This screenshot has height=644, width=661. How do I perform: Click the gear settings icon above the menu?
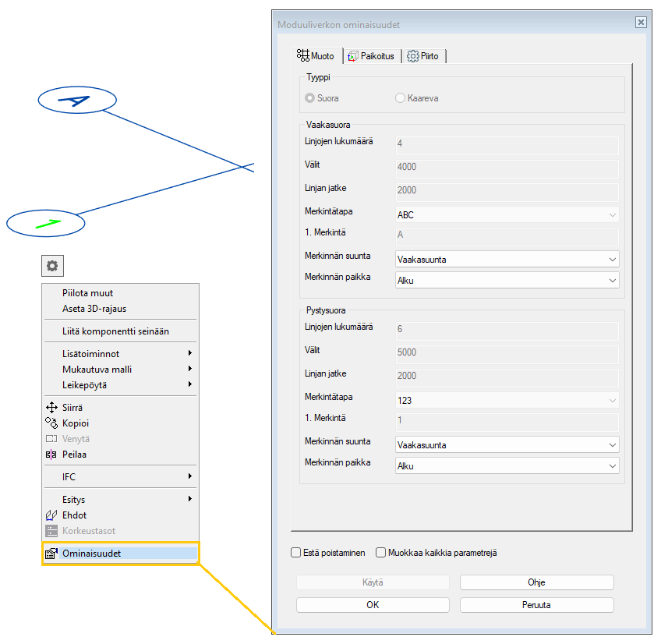coord(52,266)
